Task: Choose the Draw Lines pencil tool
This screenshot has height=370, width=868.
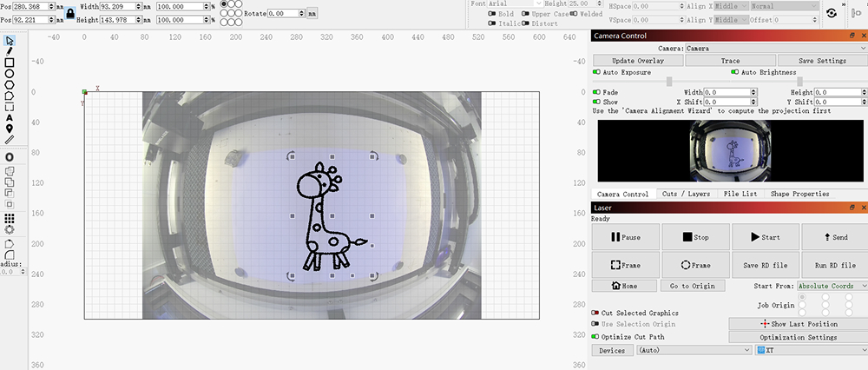Action: 10,51
